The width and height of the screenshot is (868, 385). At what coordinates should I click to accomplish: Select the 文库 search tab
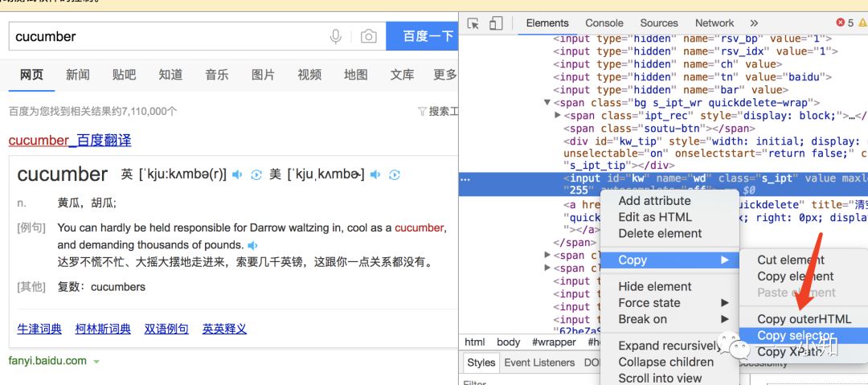(x=402, y=75)
